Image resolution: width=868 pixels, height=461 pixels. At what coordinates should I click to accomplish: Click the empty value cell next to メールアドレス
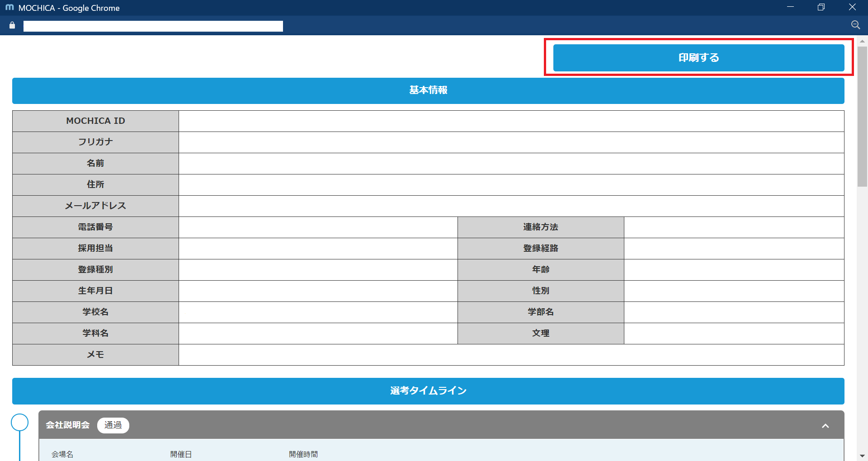[x=511, y=206]
